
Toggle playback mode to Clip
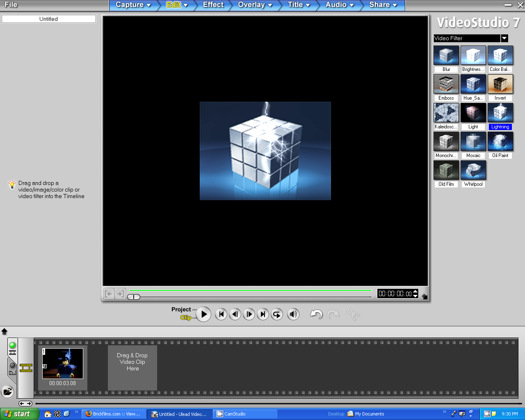tap(187, 317)
